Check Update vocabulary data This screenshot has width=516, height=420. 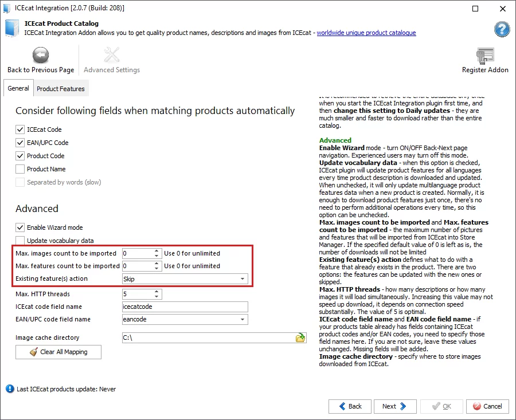(19, 240)
